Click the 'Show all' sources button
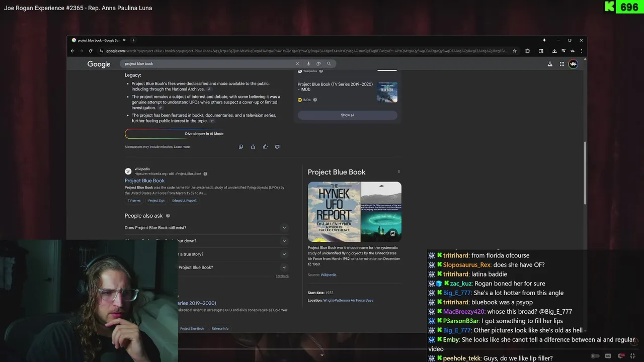The image size is (644, 362). click(348, 115)
